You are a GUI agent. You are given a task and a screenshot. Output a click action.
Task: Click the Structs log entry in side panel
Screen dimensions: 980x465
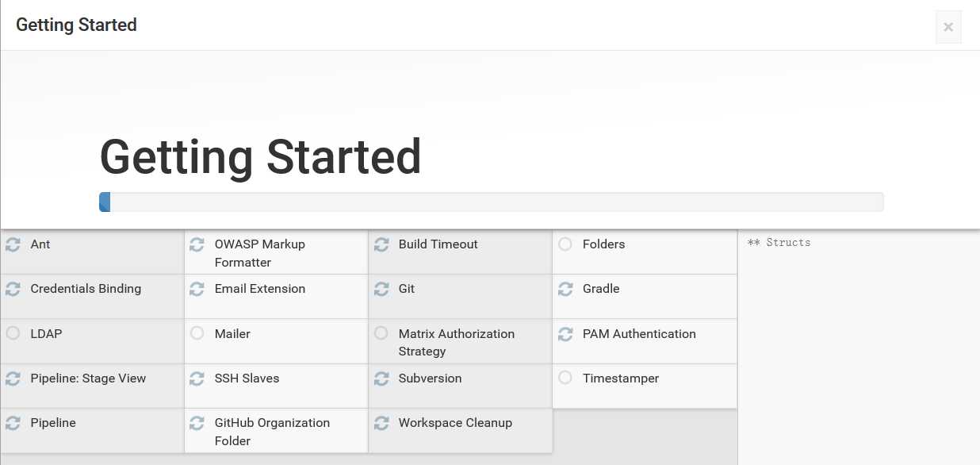[x=779, y=243]
